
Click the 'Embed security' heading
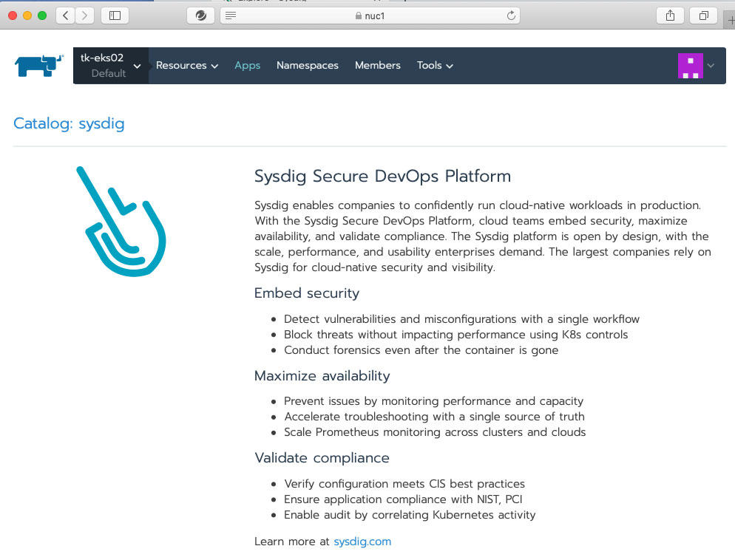point(307,293)
